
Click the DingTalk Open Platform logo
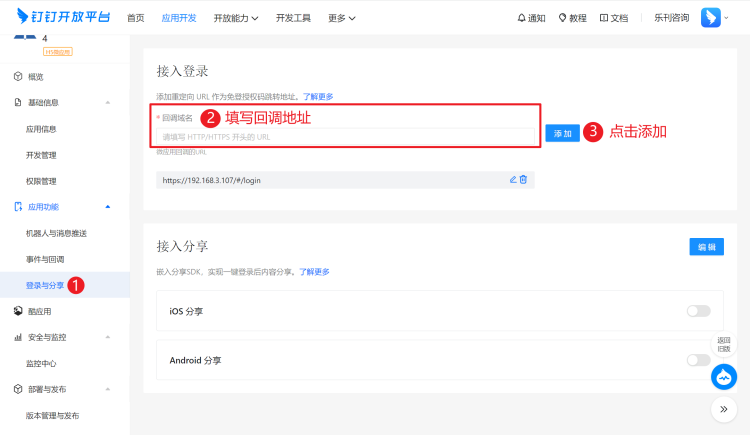tap(61, 17)
